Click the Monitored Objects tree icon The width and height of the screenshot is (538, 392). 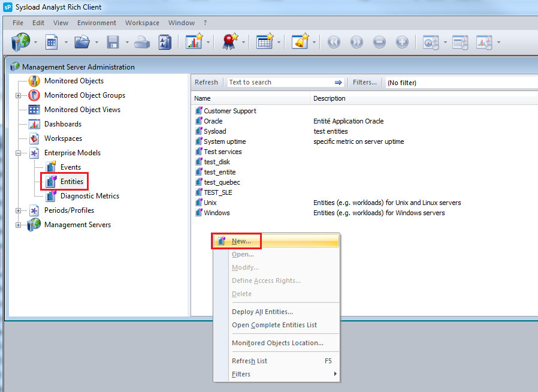pos(34,81)
